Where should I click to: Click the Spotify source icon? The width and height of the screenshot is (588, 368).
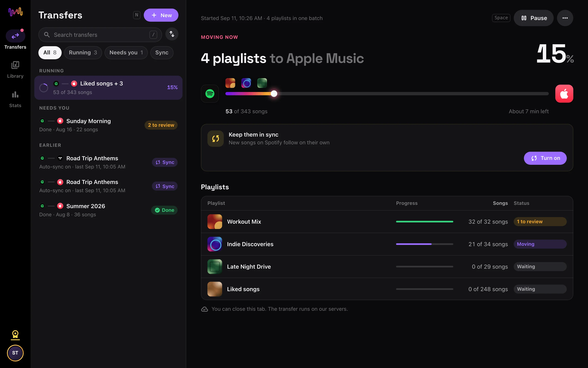[210, 94]
